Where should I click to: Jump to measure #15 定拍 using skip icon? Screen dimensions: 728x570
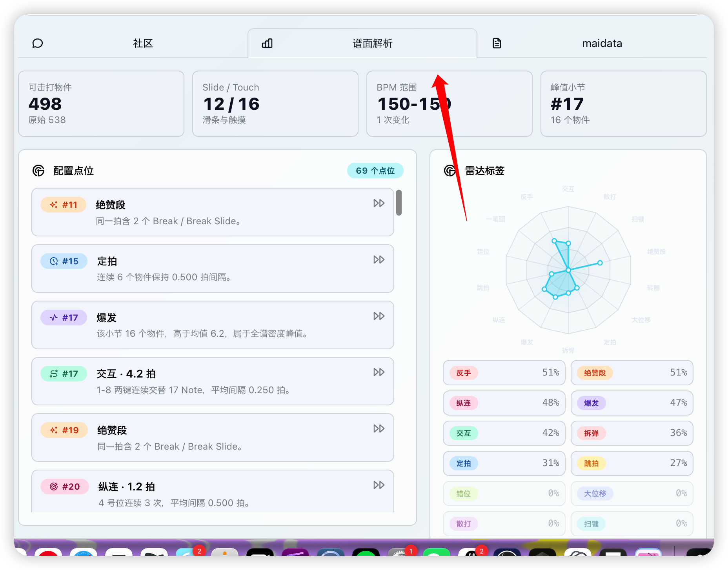379,260
